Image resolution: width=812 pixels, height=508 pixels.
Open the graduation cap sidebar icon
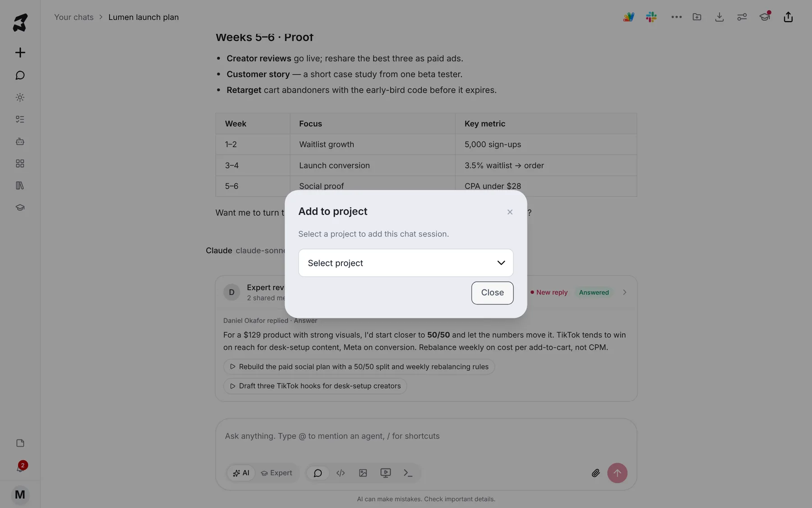tap(20, 208)
